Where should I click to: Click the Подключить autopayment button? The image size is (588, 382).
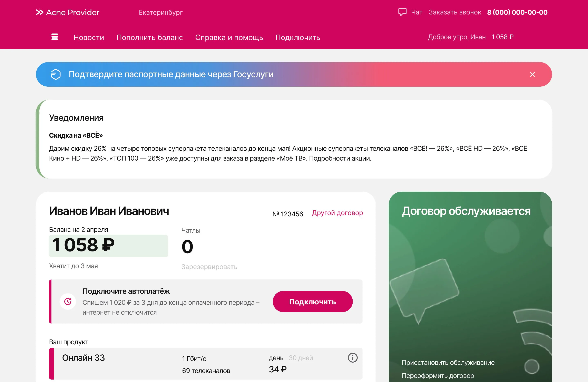pos(313,301)
